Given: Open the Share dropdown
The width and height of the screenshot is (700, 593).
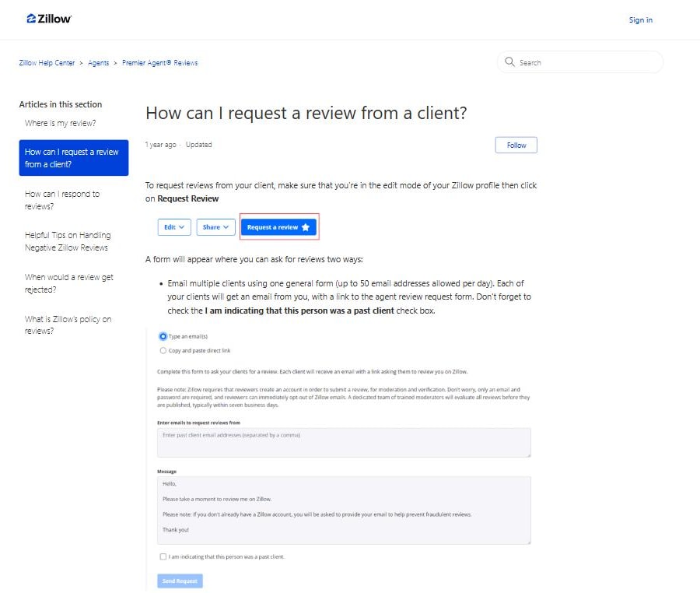Looking at the screenshot, I should pyautogui.click(x=215, y=227).
